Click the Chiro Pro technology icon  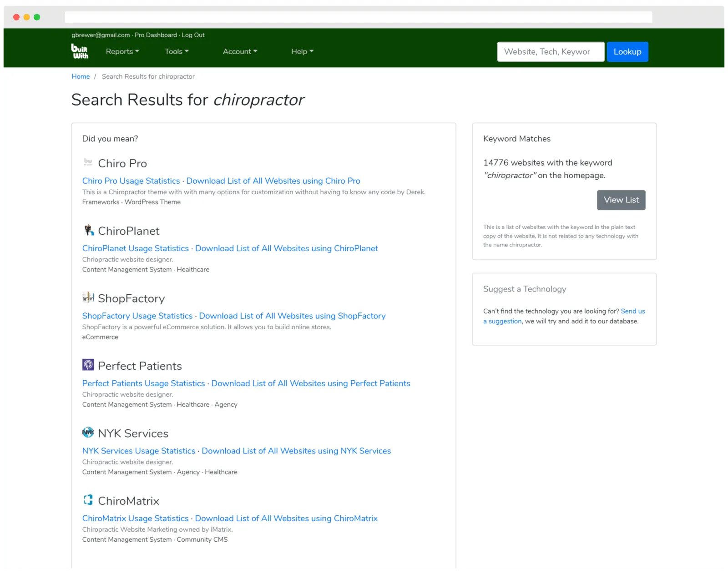pyautogui.click(x=88, y=162)
